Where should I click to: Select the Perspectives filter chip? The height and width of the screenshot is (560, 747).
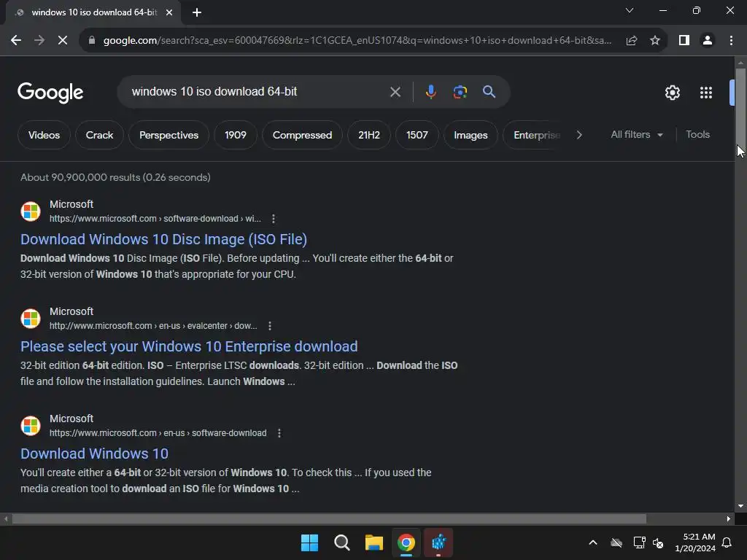coord(169,135)
